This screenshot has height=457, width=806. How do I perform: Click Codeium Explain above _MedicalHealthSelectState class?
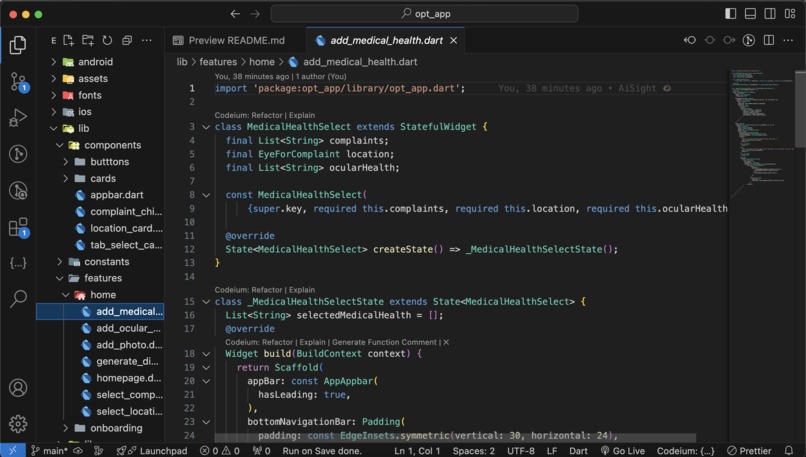tap(302, 290)
